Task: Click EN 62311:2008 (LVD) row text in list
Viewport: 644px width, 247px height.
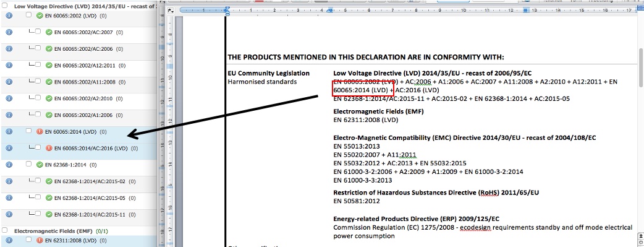Action: click(x=70, y=240)
